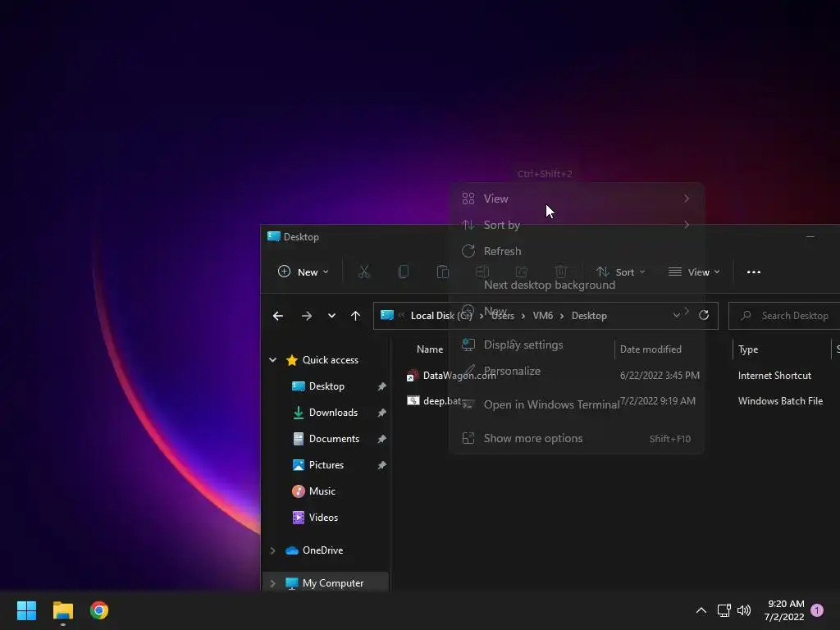Choose Refresh in the desktop context menu

[x=576, y=251]
